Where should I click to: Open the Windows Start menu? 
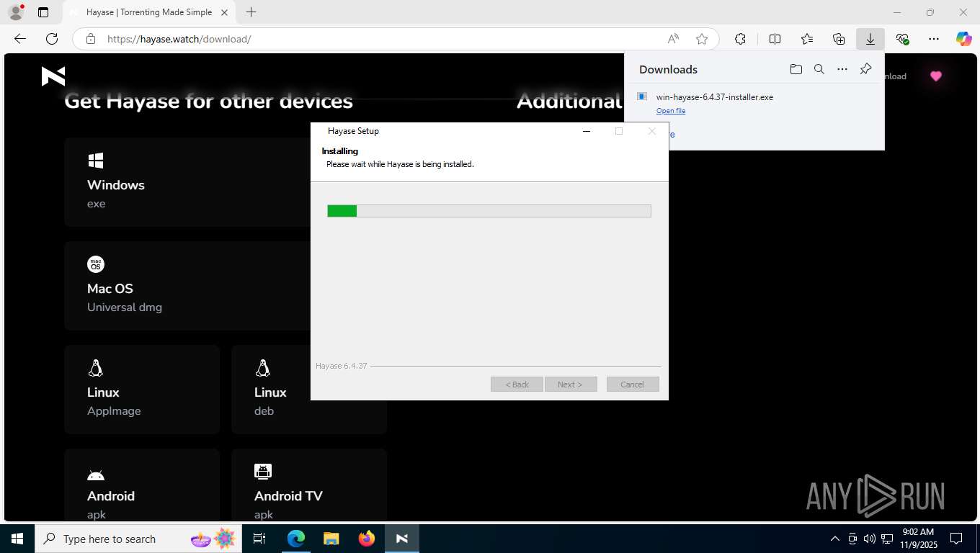click(17, 539)
